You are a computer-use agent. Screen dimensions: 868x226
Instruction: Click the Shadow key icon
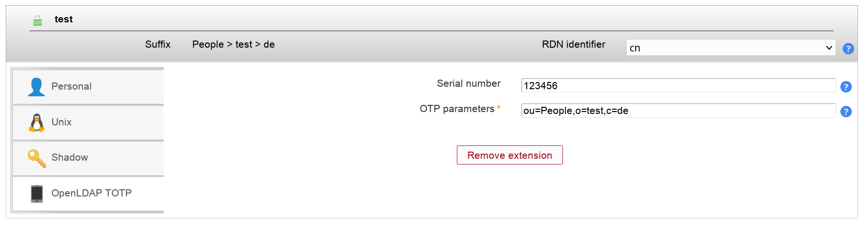pos(37,158)
